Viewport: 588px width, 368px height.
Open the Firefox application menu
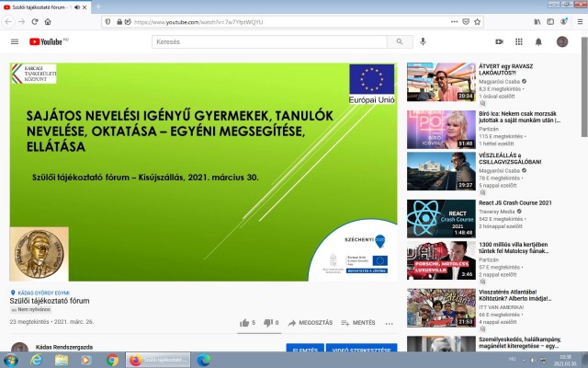point(580,22)
